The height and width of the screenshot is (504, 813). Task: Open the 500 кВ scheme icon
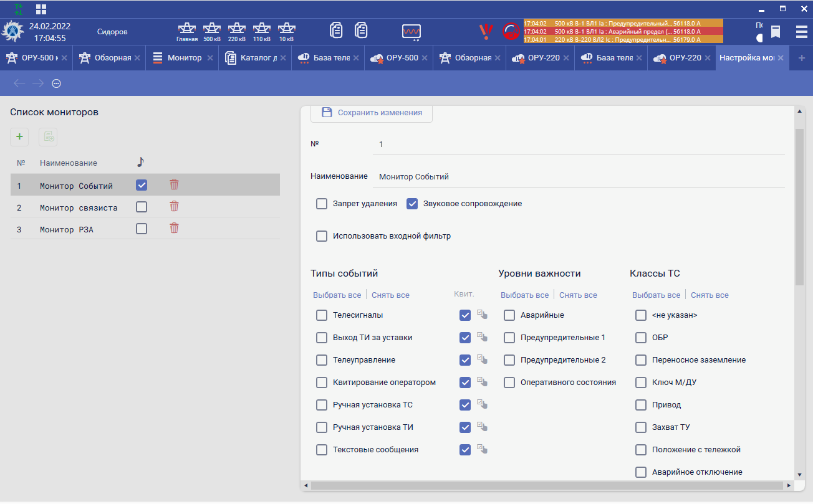point(212,31)
